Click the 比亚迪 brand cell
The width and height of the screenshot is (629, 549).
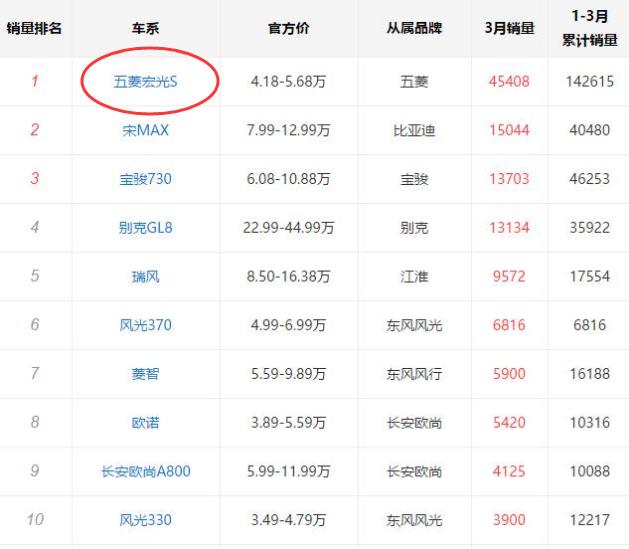(x=414, y=130)
